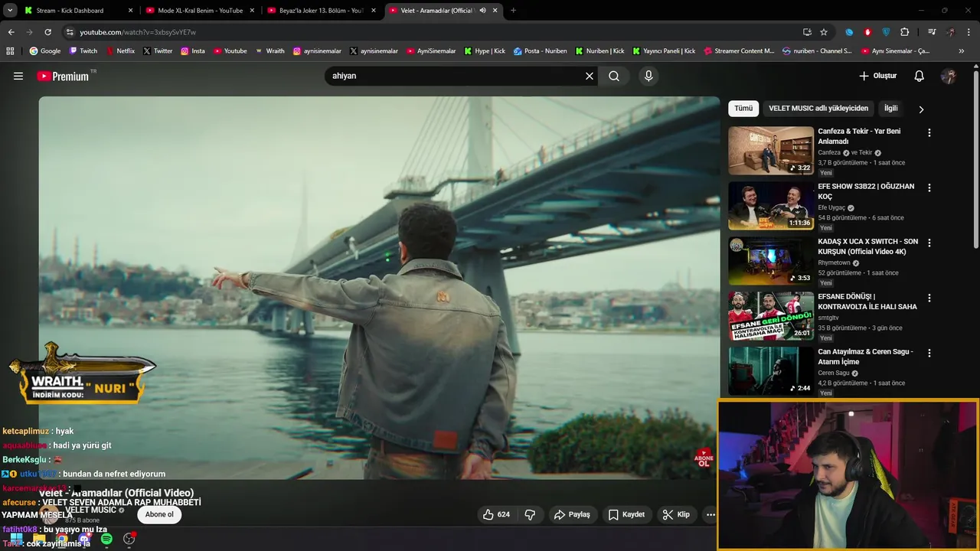Switch to Mode XL-Kral Benim tab
The width and height of the screenshot is (980, 551).
(200, 11)
